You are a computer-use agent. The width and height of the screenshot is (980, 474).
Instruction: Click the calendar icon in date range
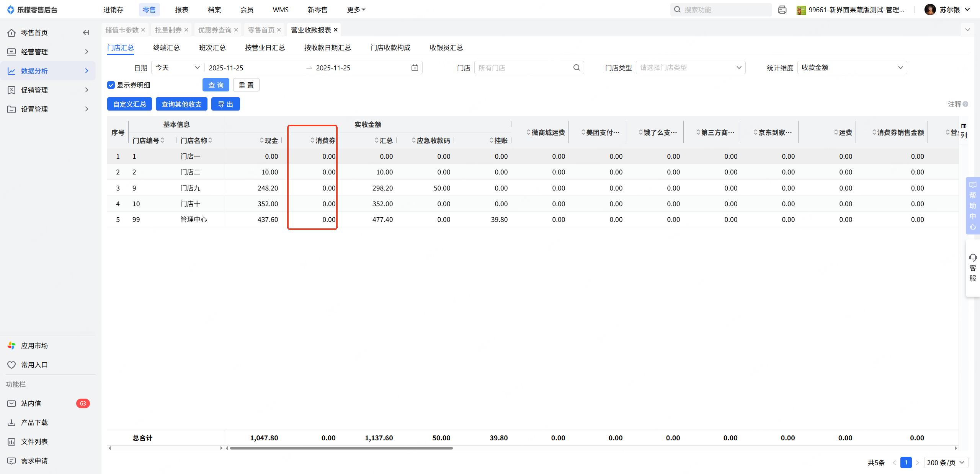(x=415, y=68)
